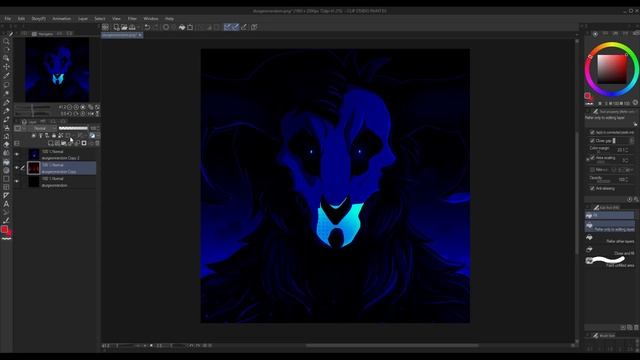Click the Undo arrow in toolbar
The height and width of the screenshot is (360, 640).
[x=147, y=27]
